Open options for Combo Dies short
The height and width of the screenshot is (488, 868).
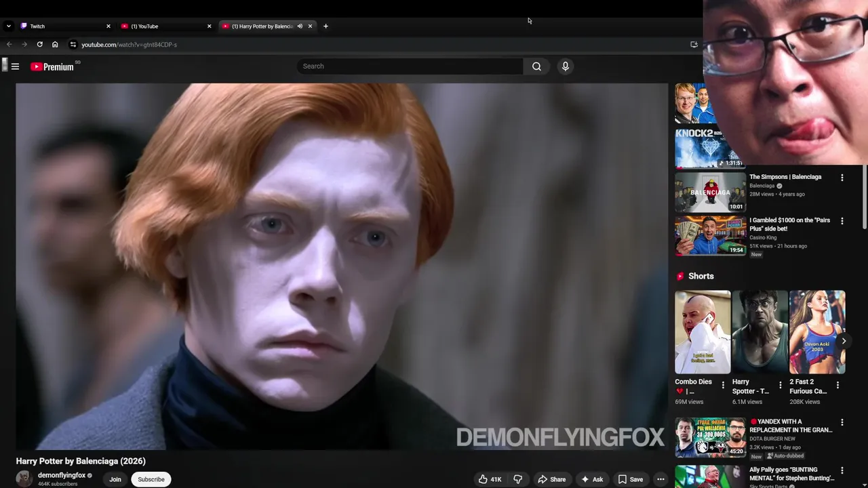pos(723,385)
